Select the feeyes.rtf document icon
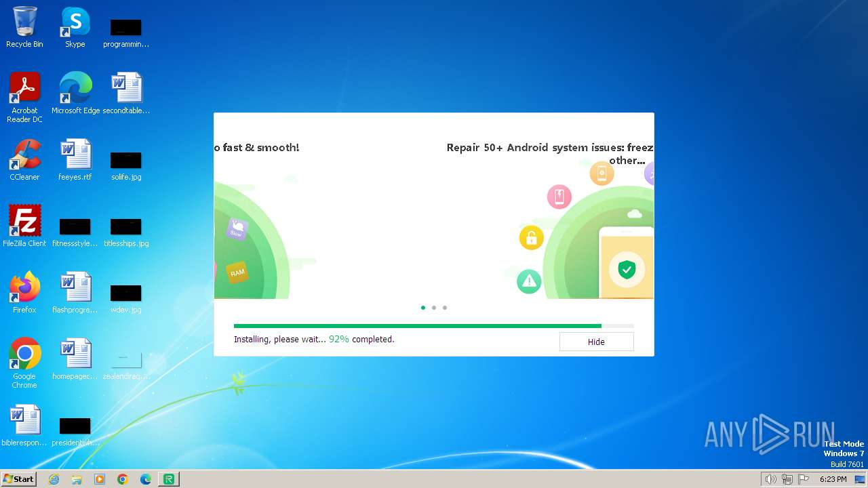This screenshot has height=488, width=868. click(75, 160)
